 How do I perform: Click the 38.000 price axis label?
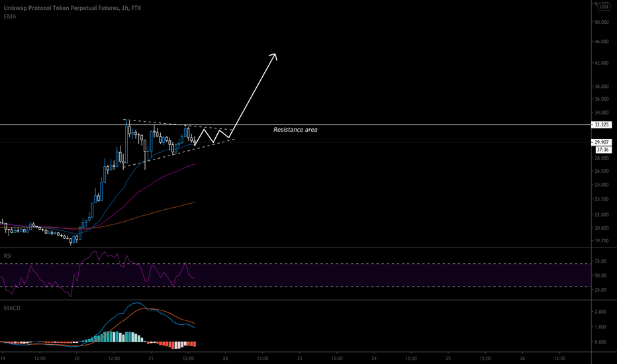[x=601, y=86]
